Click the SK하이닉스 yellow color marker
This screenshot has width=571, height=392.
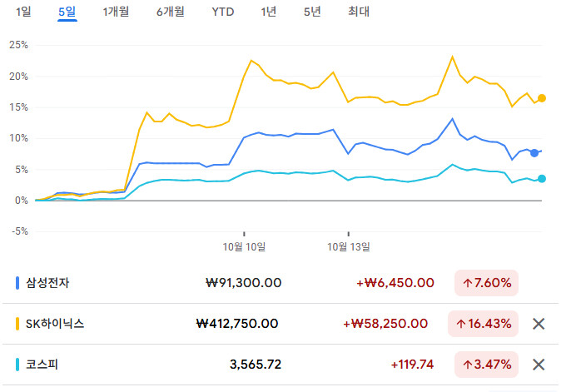click(18, 324)
